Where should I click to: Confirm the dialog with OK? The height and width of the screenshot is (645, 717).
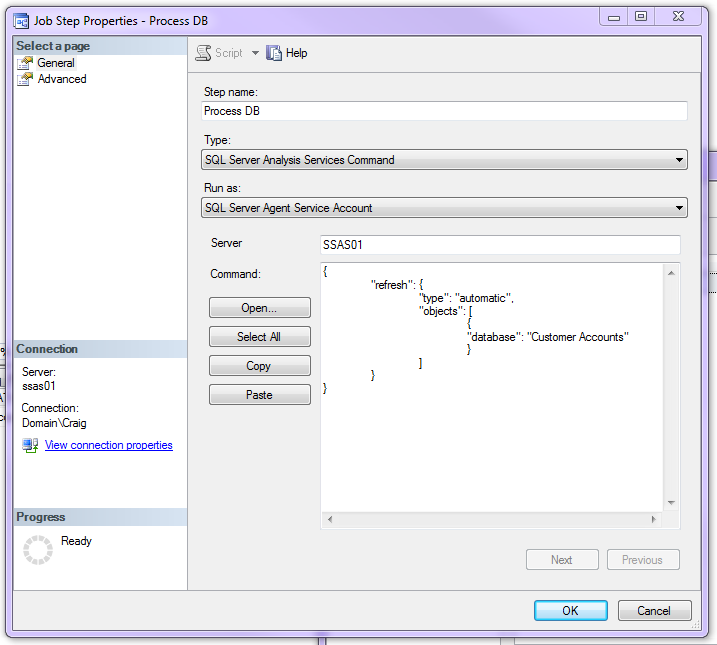click(571, 610)
